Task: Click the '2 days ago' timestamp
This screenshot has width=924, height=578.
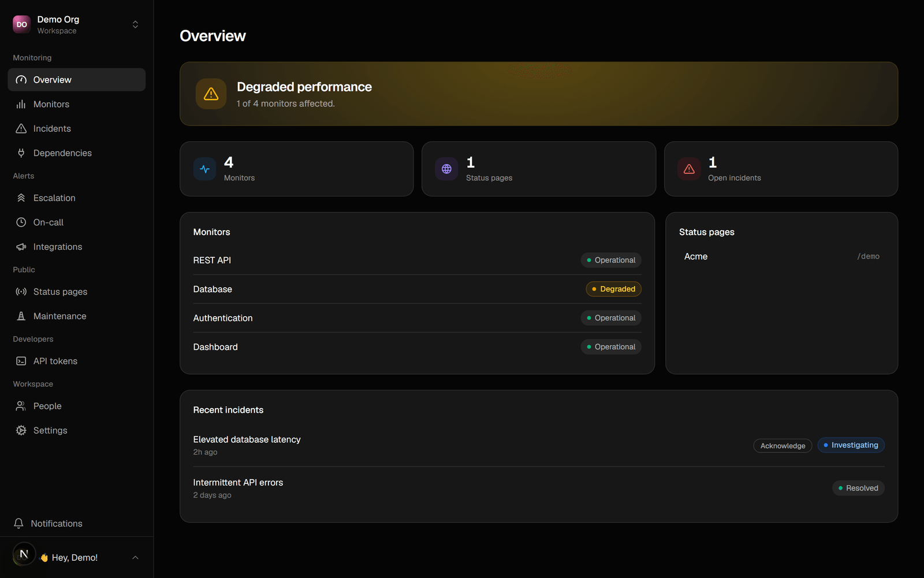Action: coord(212,495)
